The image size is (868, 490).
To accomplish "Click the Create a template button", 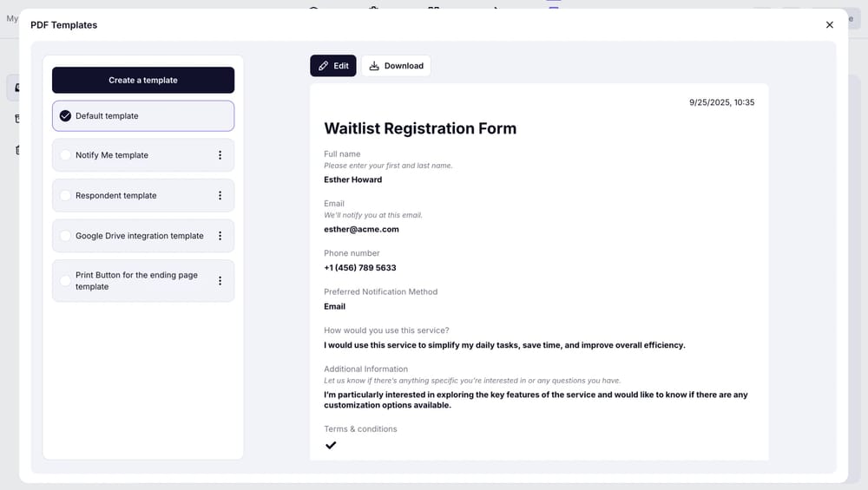I will coord(143,80).
